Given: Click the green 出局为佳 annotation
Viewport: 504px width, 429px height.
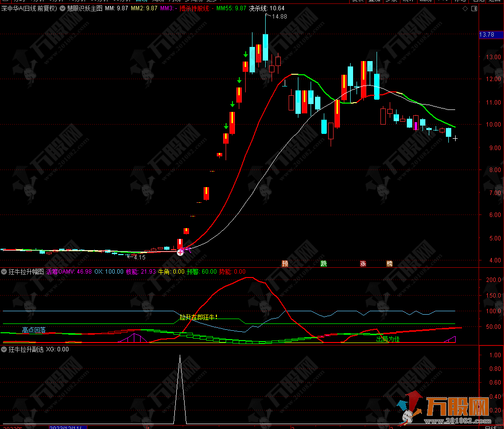Looking at the screenshot, I should coord(388,339).
